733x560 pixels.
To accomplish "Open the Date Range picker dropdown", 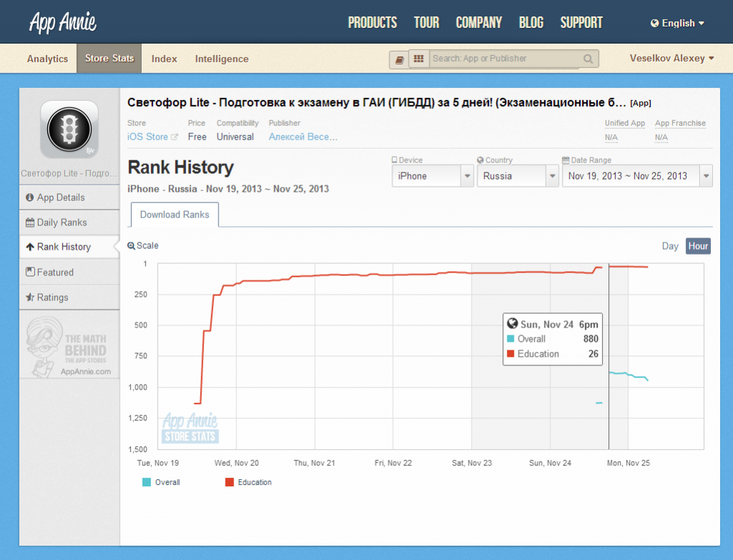I will [636, 176].
